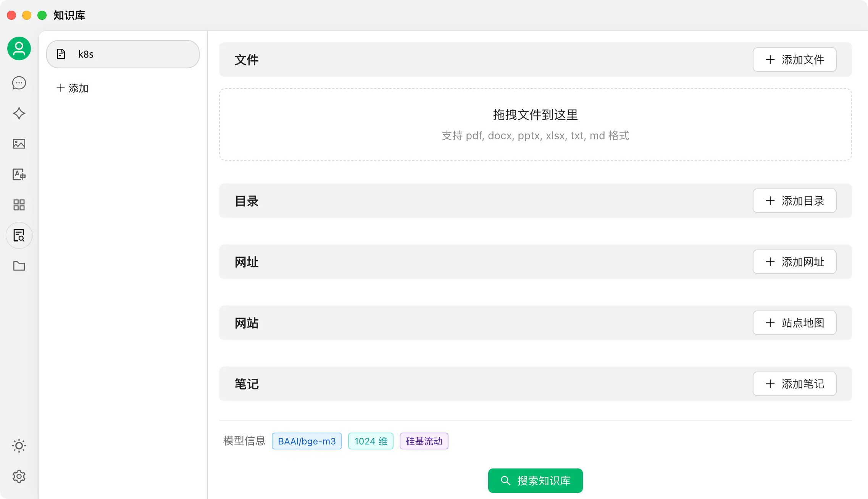Toggle the light/dark theme sun icon
The image size is (868, 499).
19,446
